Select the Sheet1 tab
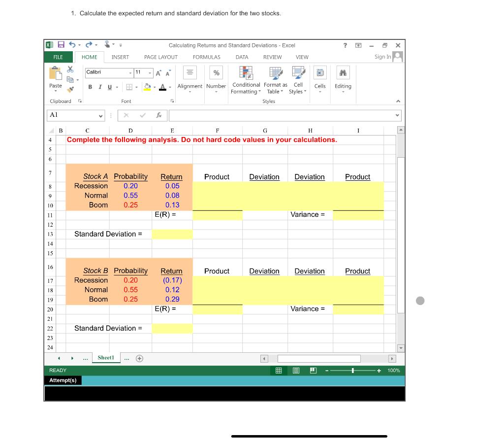 pyautogui.click(x=106, y=358)
